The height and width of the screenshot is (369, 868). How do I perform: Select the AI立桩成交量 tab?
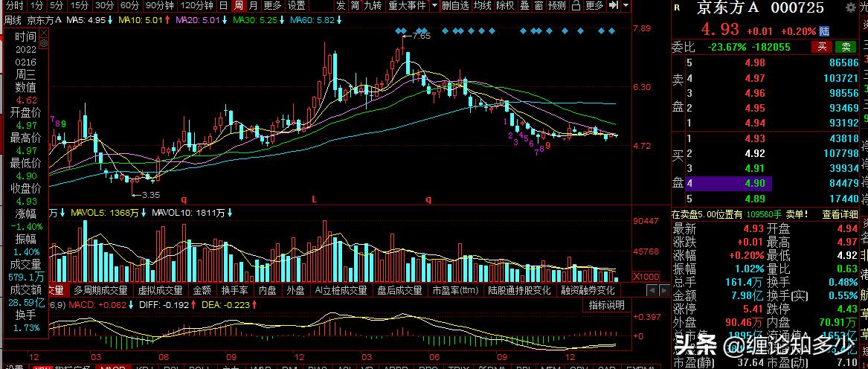341,290
